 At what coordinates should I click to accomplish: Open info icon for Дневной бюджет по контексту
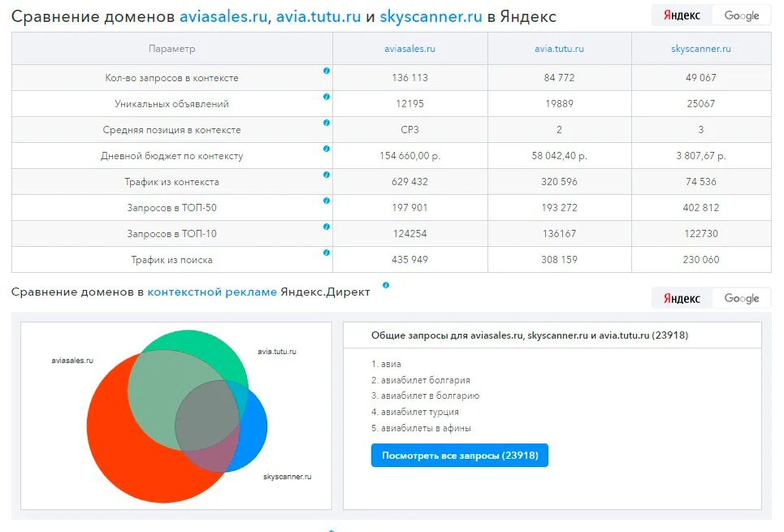pyautogui.click(x=327, y=149)
